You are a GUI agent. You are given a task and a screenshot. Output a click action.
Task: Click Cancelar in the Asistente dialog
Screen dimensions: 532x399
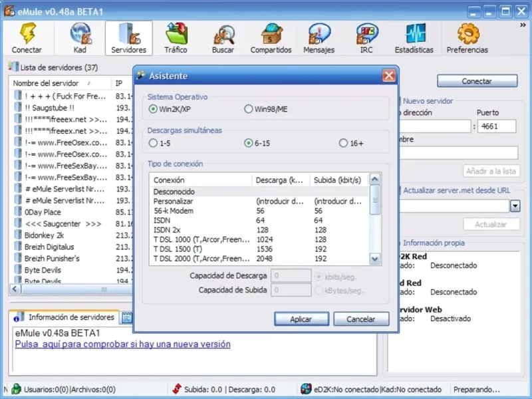(x=361, y=319)
